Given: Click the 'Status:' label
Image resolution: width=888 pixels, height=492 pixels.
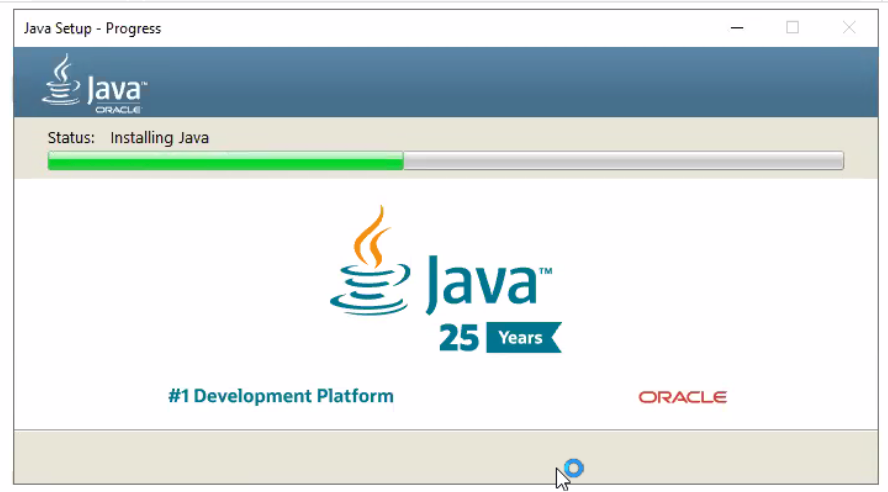Looking at the screenshot, I should click(x=71, y=138).
